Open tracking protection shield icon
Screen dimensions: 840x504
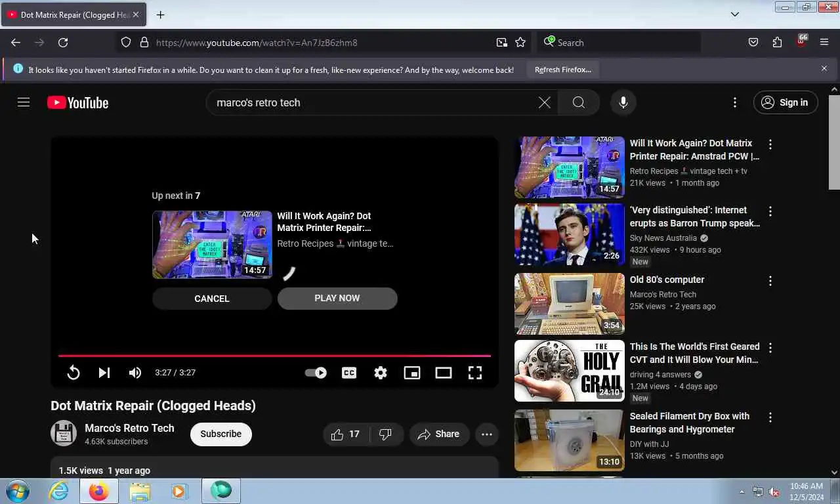(126, 43)
